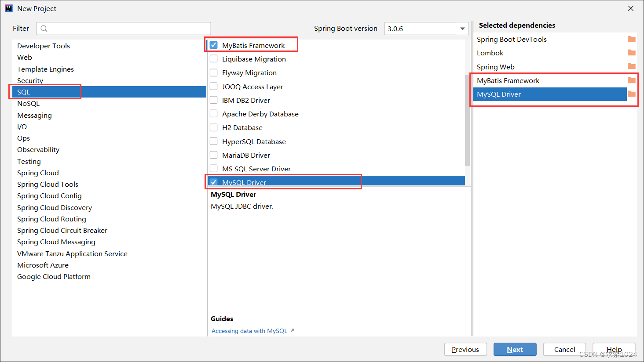Enable Apache Derby Database checkbox
The width and height of the screenshot is (644, 362).
tap(214, 113)
